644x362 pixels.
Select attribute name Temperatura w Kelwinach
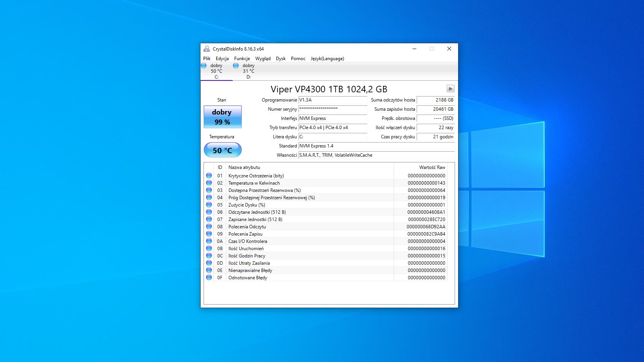click(x=254, y=183)
